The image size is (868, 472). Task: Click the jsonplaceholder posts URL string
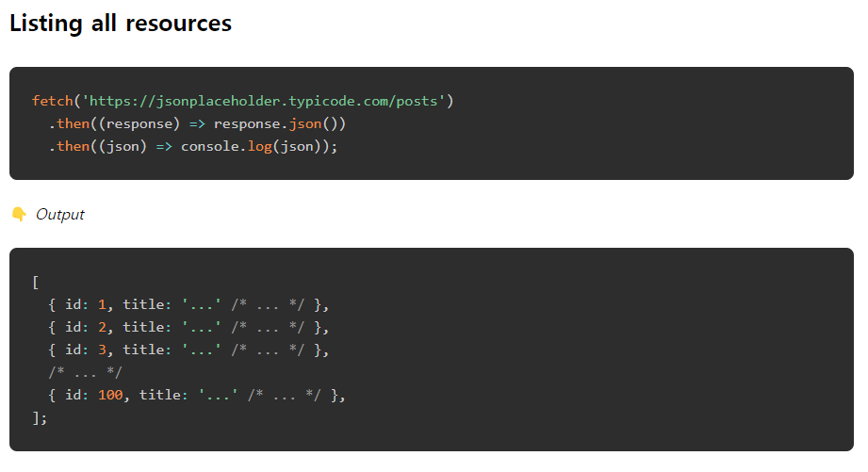(x=264, y=101)
